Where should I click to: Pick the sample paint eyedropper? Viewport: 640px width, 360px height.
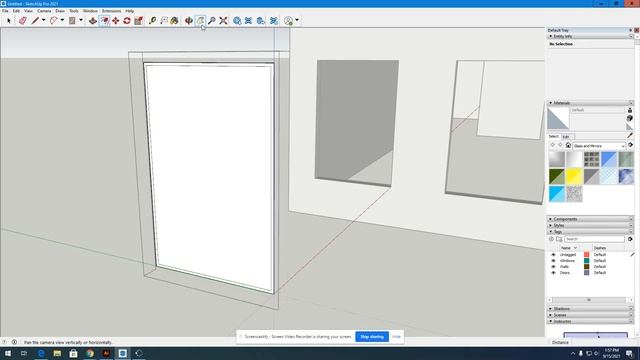(630, 135)
